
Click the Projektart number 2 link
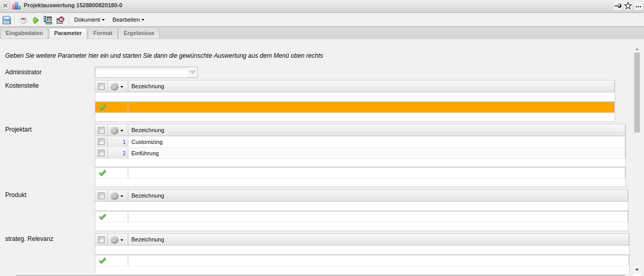[124, 153]
